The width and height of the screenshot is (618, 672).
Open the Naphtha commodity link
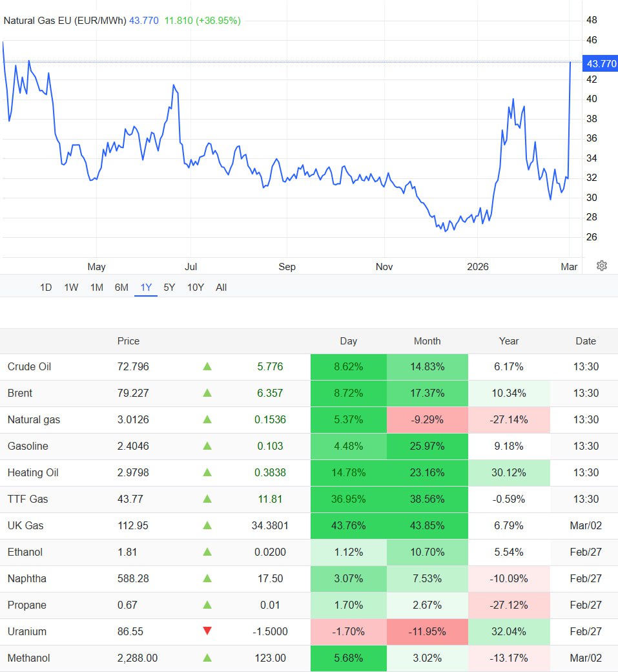[27, 578]
